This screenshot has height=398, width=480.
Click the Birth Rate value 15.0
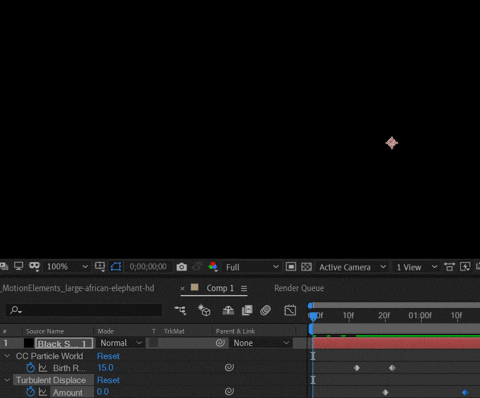tap(105, 368)
